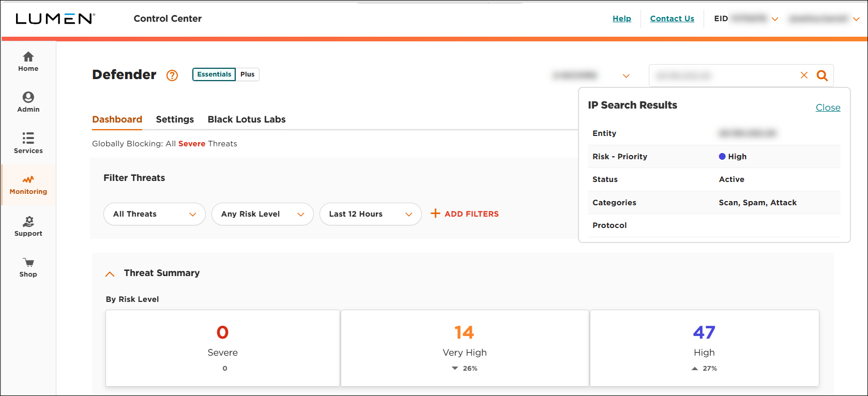Click the Scan, Spam, Attack categories value

[x=757, y=203]
